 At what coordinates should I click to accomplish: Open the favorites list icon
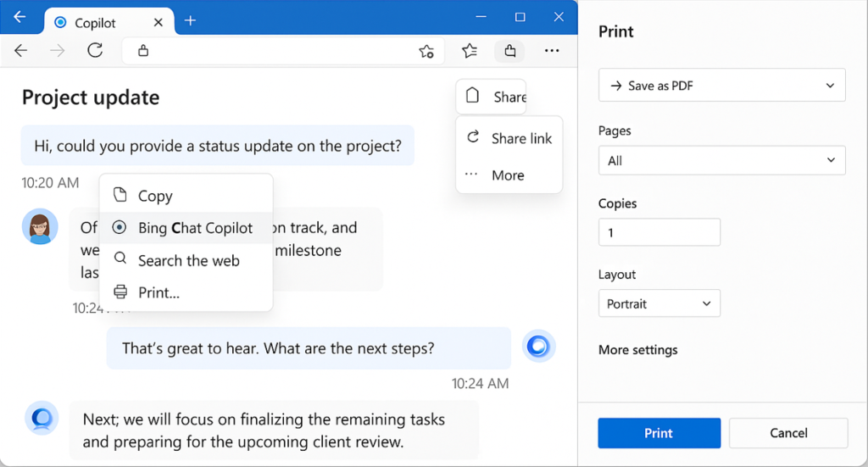[470, 51]
